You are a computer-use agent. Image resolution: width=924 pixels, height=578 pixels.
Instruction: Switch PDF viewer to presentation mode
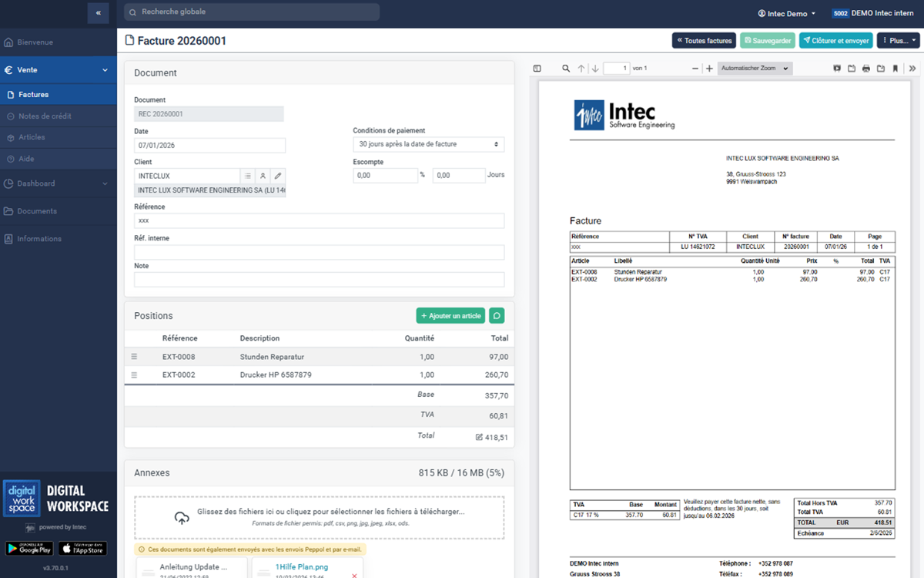837,69
